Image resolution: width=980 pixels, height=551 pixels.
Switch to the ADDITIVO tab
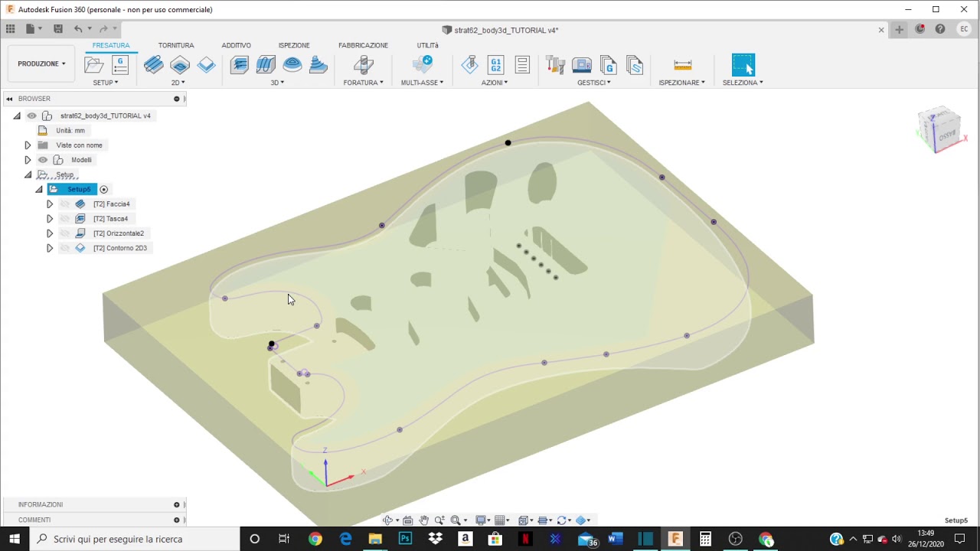(237, 46)
